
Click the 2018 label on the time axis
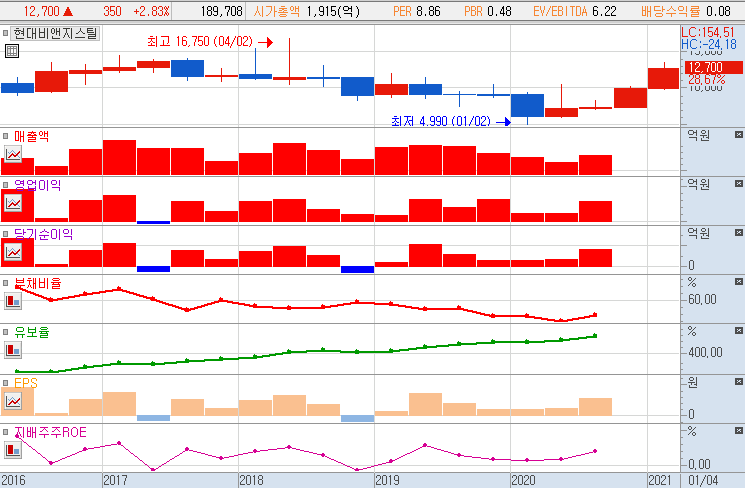pyautogui.click(x=251, y=480)
